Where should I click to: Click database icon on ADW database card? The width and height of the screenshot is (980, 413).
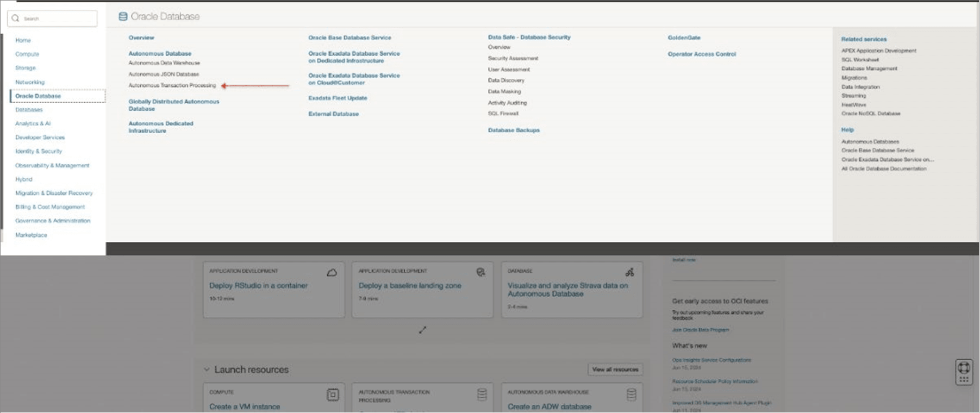[x=631, y=395]
